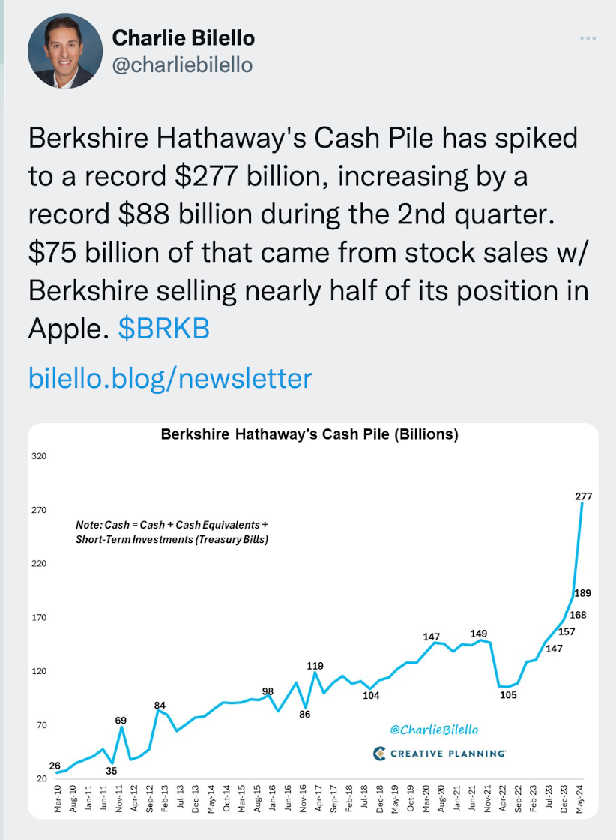This screenshot has height=840, width=616.
Task: Click the 69 data label near Nov-11
Action: (x=121, y=720)
